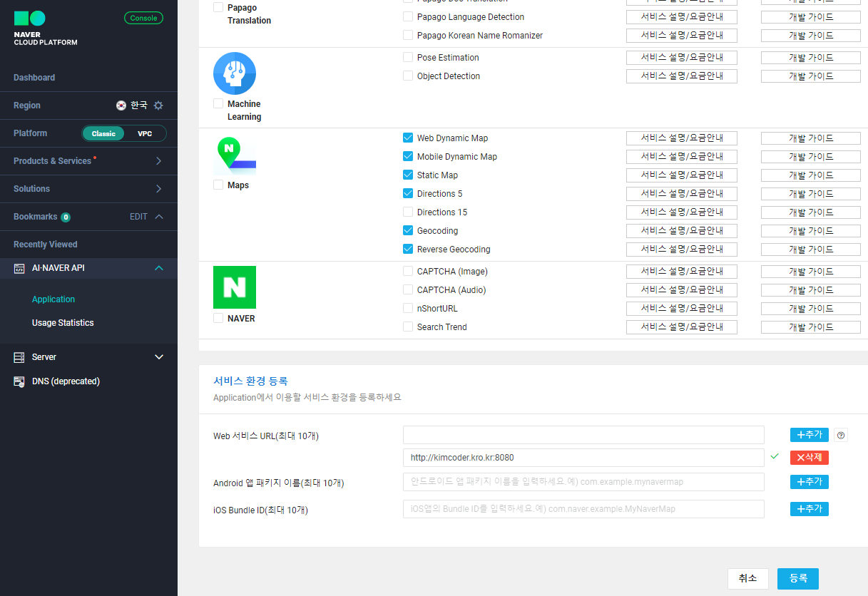Click the help question mark icon
The width and height of the screenshot is (868, 596).
[841, 435]
